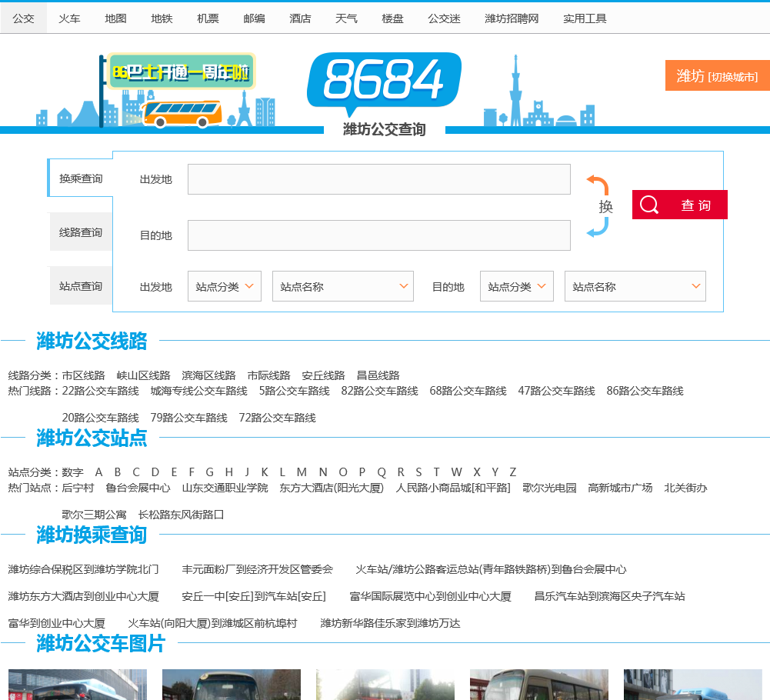Image resolution: width=770 pixels, height=700 pixels.
Task: Open the 邮编 nav item
Action: [x=254, y=18]
